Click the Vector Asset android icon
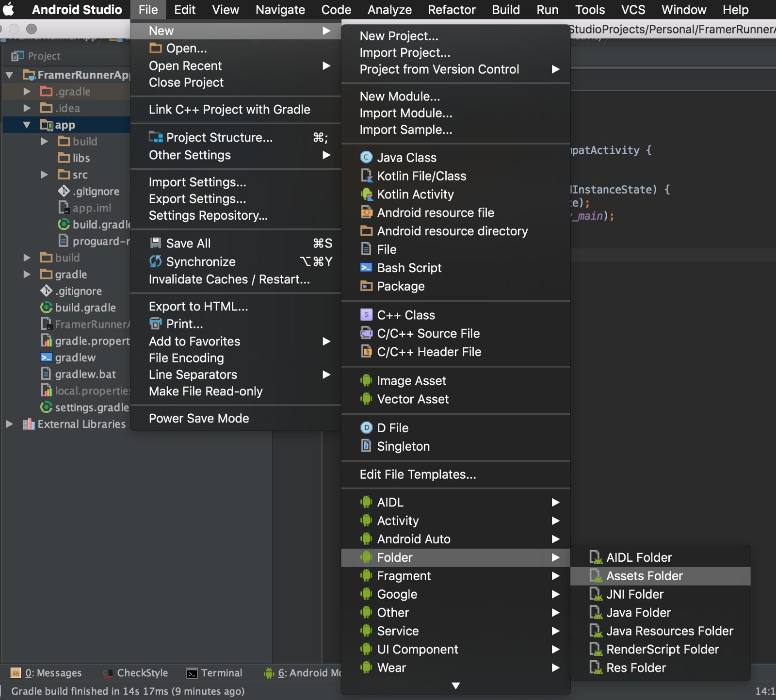The width and height of the screenshot is (776, 700). pos(366,399)
